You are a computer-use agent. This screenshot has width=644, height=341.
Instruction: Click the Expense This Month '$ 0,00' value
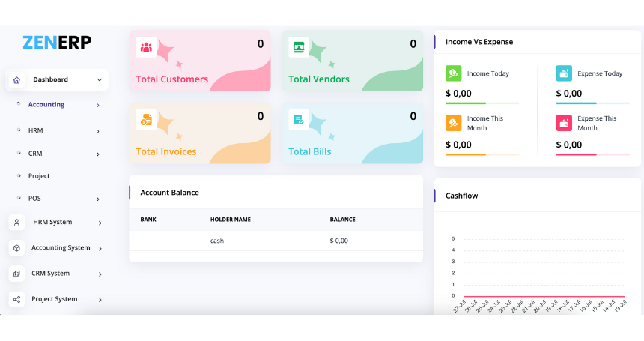click(x=569, y=145)
